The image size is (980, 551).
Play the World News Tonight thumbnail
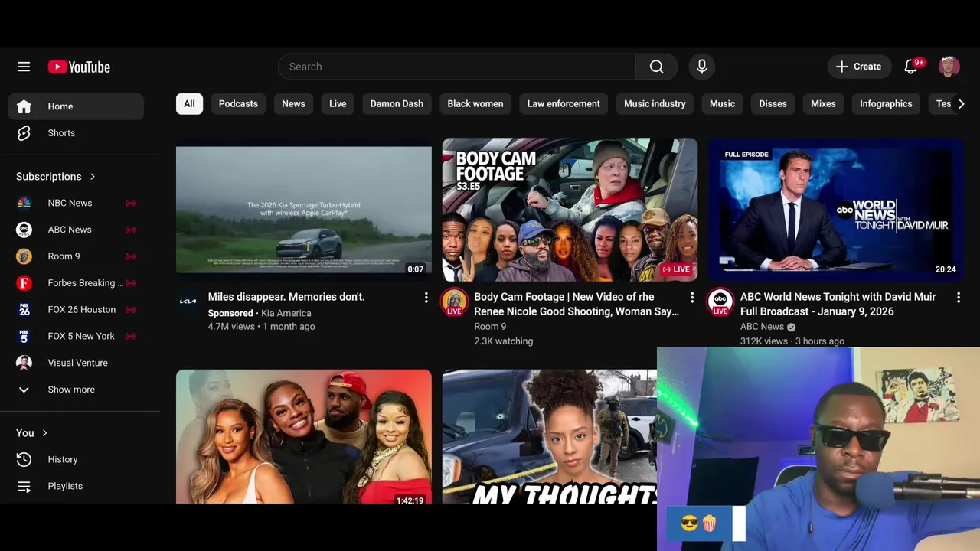click(836, 210)
